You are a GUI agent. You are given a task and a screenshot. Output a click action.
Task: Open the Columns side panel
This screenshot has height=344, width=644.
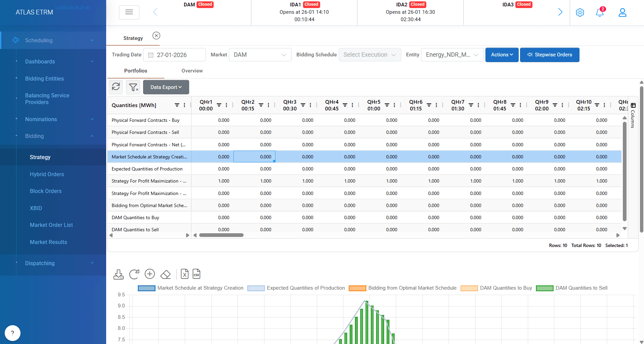(x=633, y=115)
